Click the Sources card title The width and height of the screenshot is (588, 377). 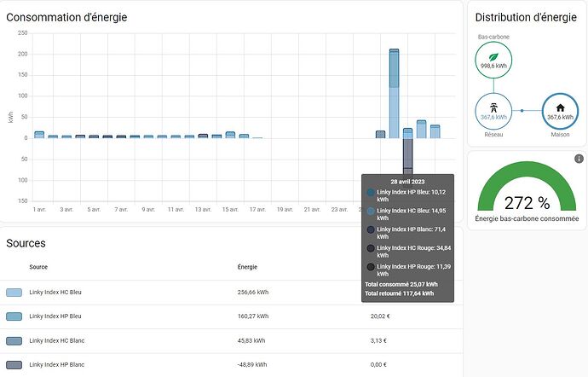(26, 243)
